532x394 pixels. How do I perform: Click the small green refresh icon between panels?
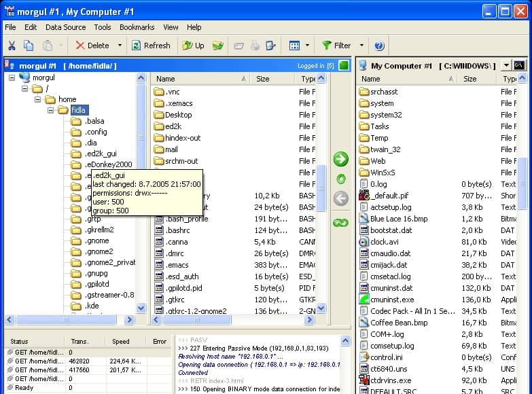point(341,179)
